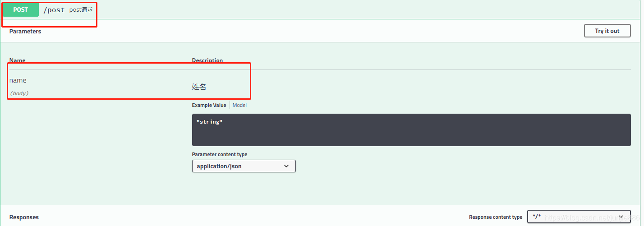Click the (body) parameter location text
The width and height of the screenshot is (644, 226).
[19, 93]
